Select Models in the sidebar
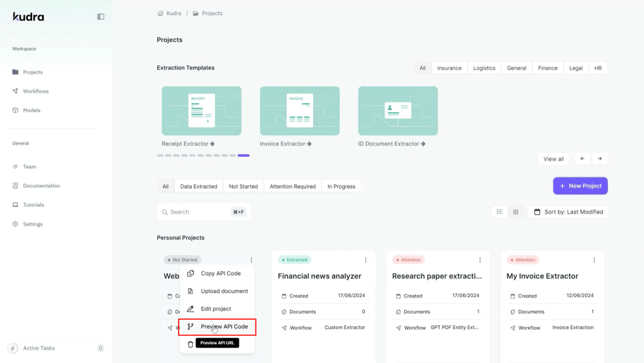Screen dimensions: 644x363 pos(29,109)
